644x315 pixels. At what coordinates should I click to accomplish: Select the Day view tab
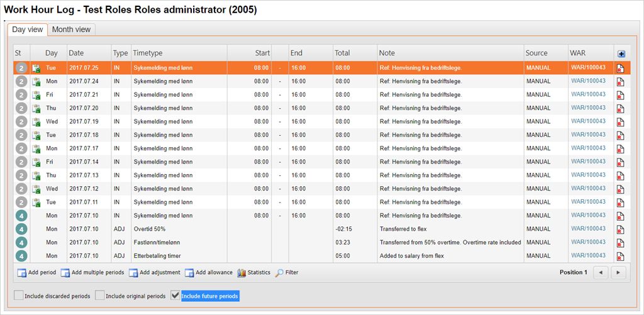click(28, 30)
